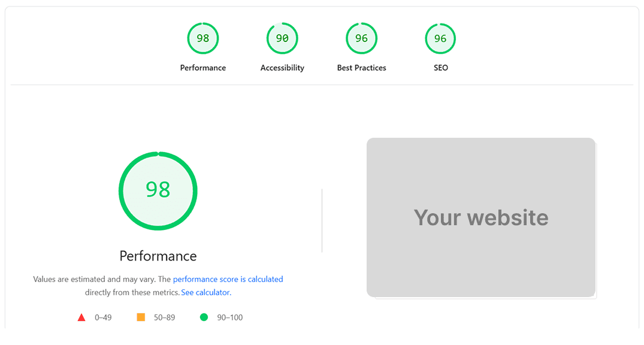Click the SEO score gauge
The image size is (644, 345).
(440, 38)
